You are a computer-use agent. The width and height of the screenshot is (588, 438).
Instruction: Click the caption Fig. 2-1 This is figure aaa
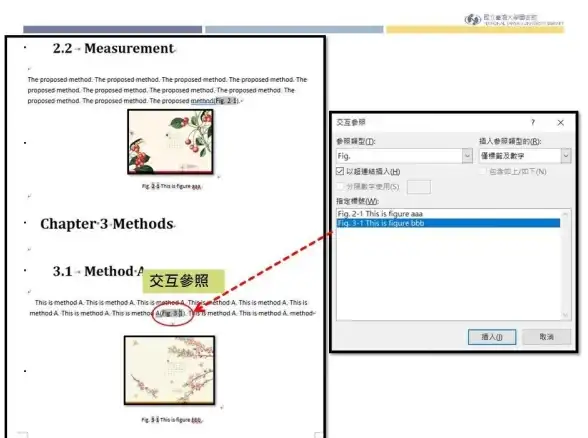pyautogui.click(x=172, y=186)
